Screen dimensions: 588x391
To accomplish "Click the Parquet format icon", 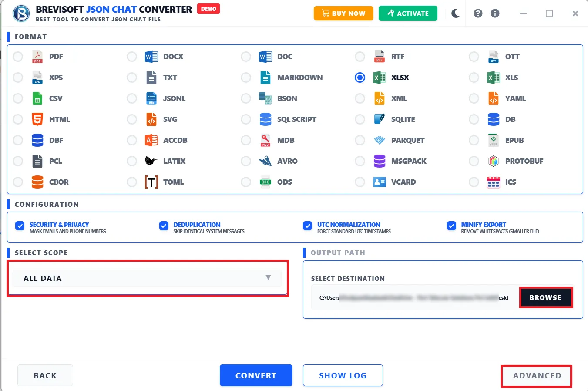I will 380,140.
